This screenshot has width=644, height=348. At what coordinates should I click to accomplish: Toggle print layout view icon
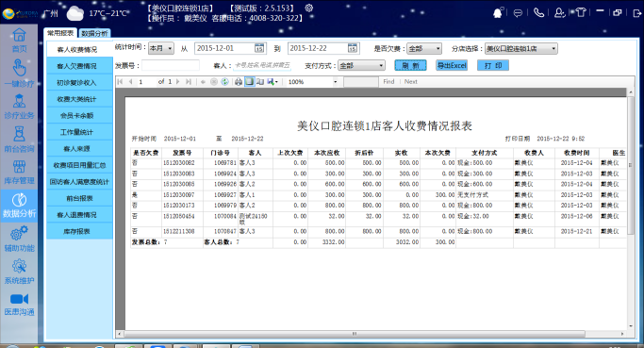click(x=249, y=82)
